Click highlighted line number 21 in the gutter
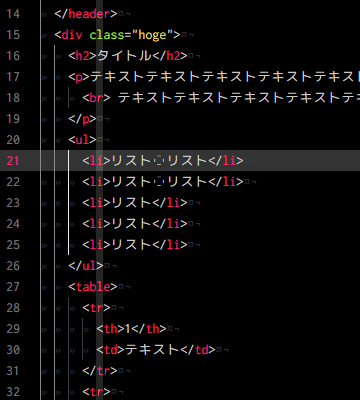360x400 pixels. pos(13,161)
